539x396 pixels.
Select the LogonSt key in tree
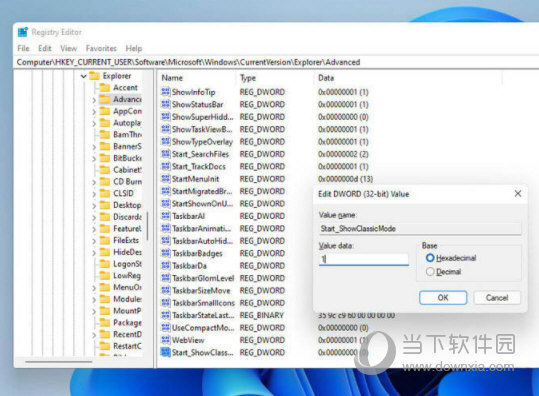tap(127, 264)
